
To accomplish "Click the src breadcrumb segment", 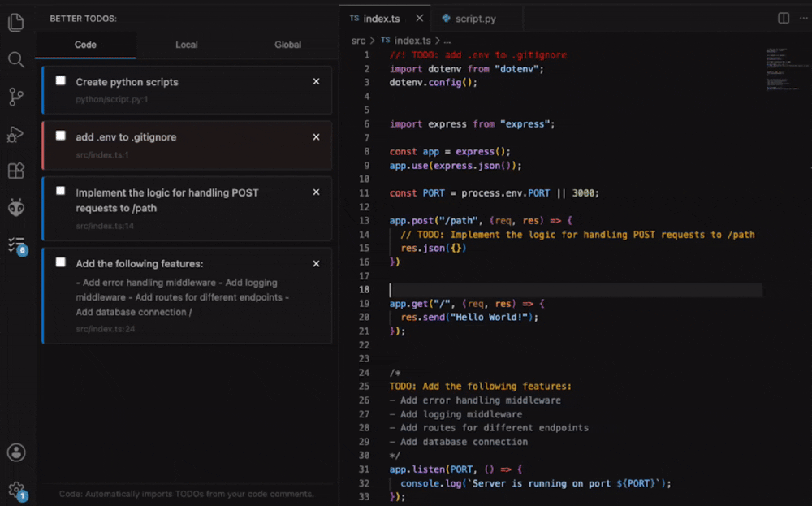I will [x=358, y=41].
